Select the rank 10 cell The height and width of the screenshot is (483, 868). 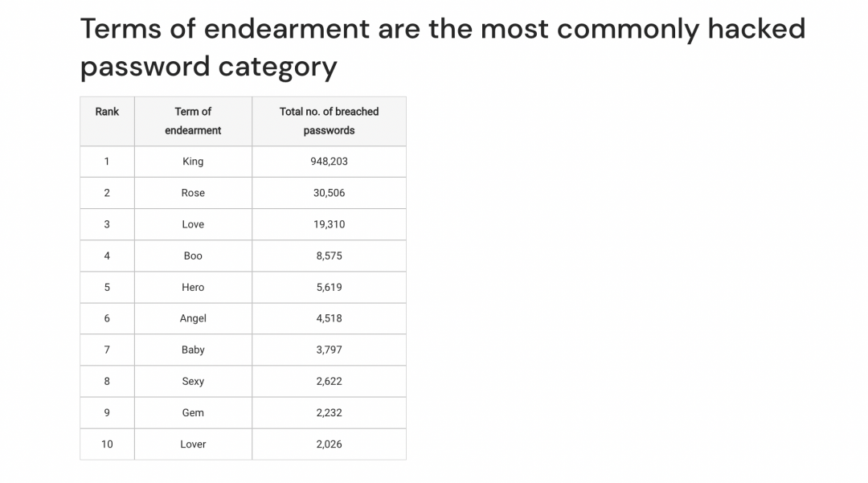coord(107,444)
